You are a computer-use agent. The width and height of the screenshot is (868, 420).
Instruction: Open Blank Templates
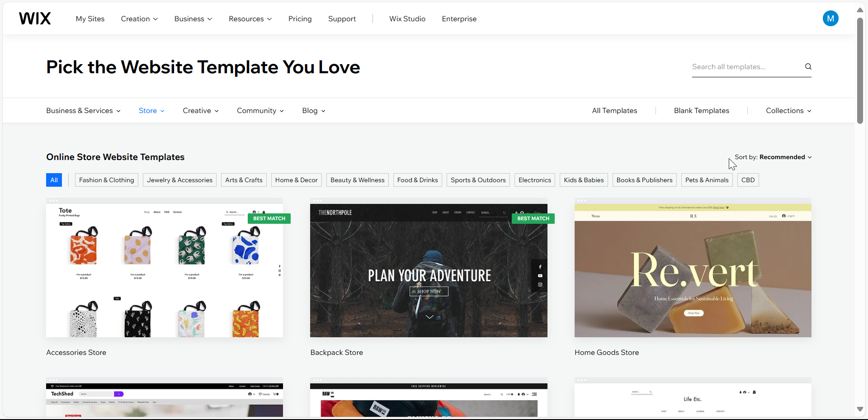702,111
